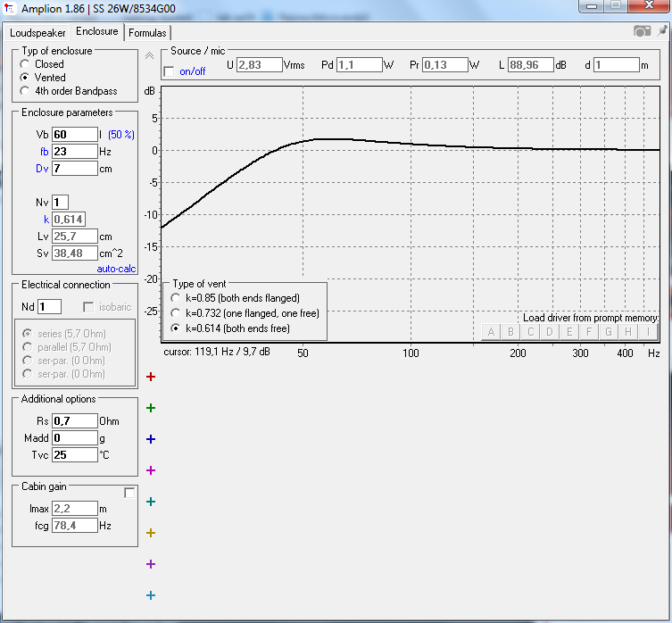Click the lmax cabin length field
Screen dimensions: 672x623
tap(75, 509)
